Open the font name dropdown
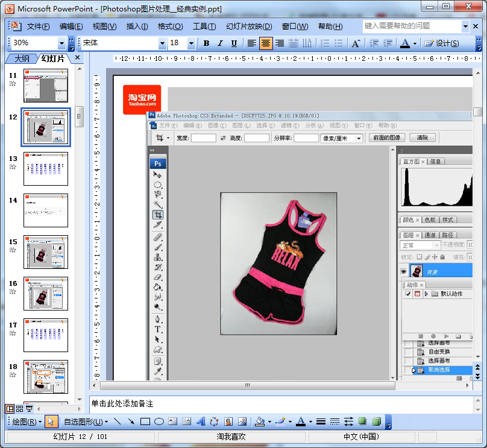Screen dimensions: 487x448 coord(162,43)
